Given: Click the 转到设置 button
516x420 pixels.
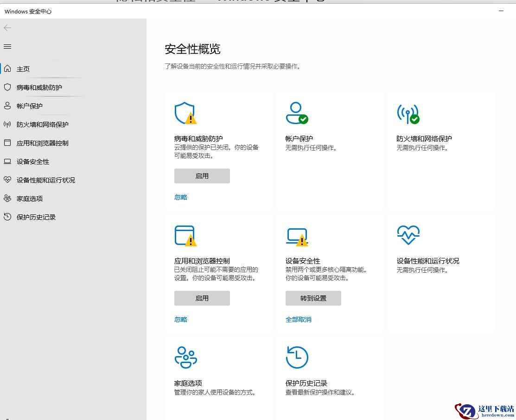Looking at the screenshot, I should (313, 298).
